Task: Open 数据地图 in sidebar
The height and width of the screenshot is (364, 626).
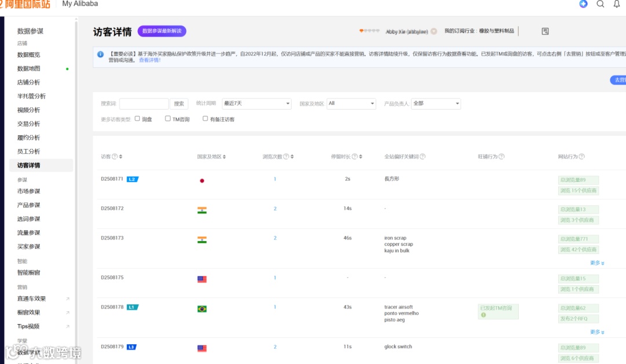Action: (29, 68)
